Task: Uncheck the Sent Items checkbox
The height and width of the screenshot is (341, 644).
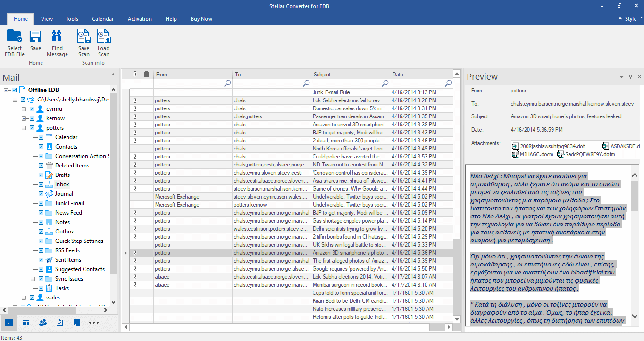Action: (41, 260)
